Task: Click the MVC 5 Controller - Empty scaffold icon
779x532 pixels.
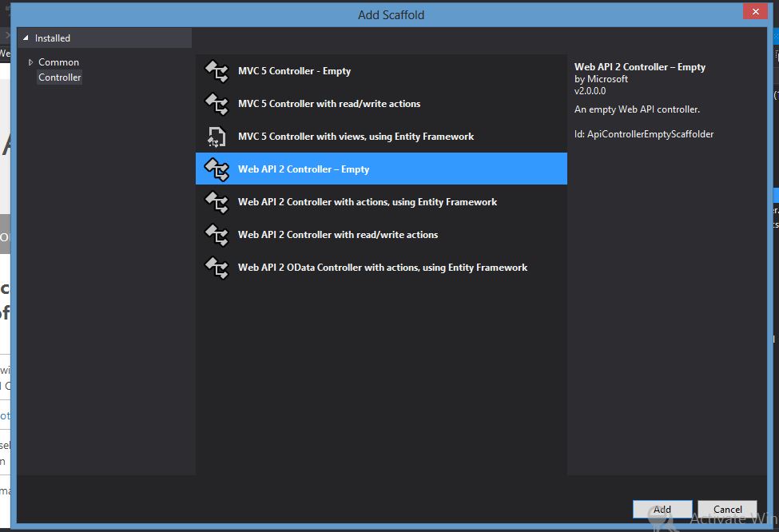Action: click(x=217, y=71)
